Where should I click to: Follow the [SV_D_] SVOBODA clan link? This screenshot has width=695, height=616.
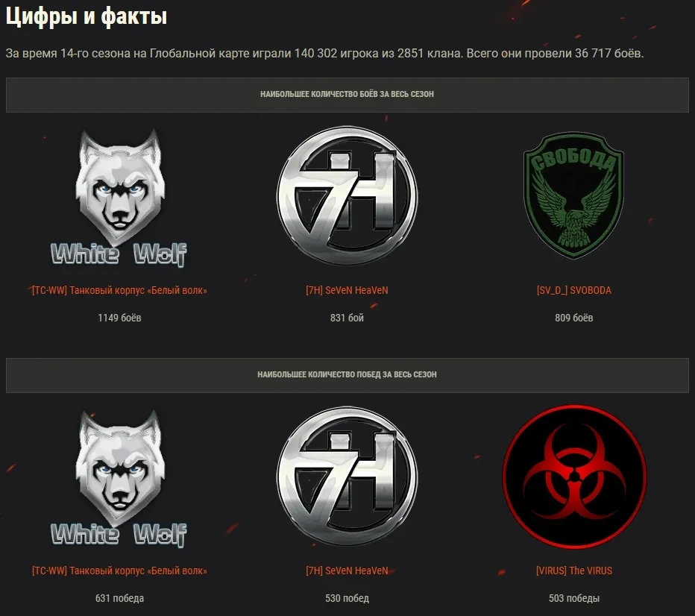pyautogui.click(x=574, y=290)
